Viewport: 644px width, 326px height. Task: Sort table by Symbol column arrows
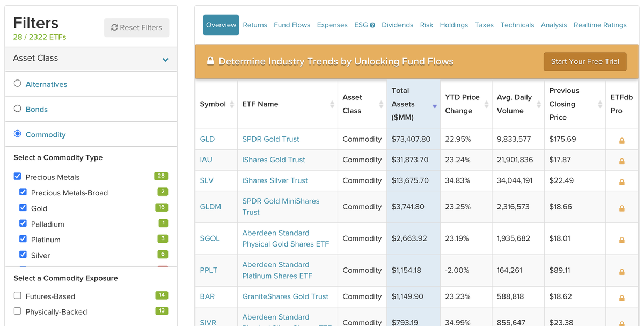point(232,104)
